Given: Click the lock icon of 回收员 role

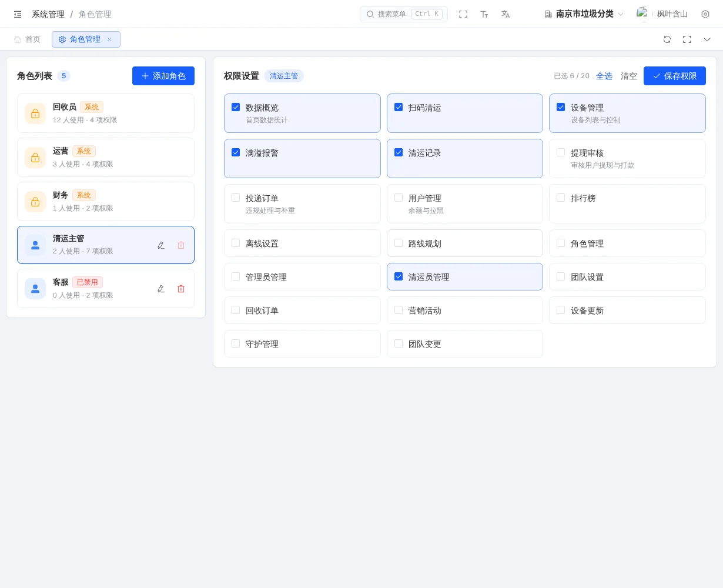Looking at the screenshot, I should point(35,113).
